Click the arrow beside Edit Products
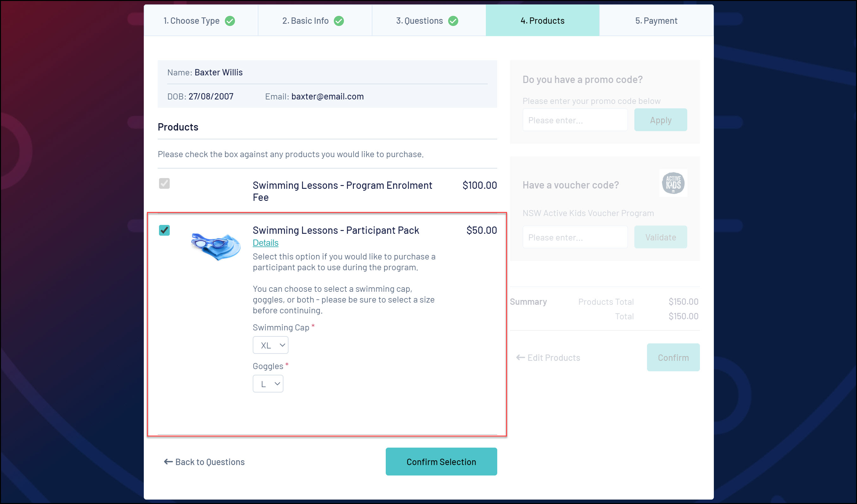This screenshot has height=504, width=857. tap(520, 357)
